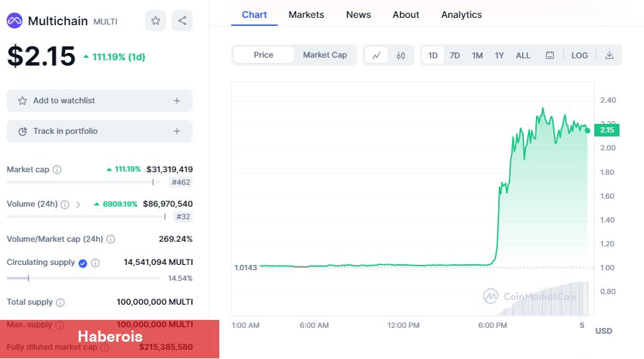Select the Market Cap chart toggle
The image size is (644, 359).
325,55
